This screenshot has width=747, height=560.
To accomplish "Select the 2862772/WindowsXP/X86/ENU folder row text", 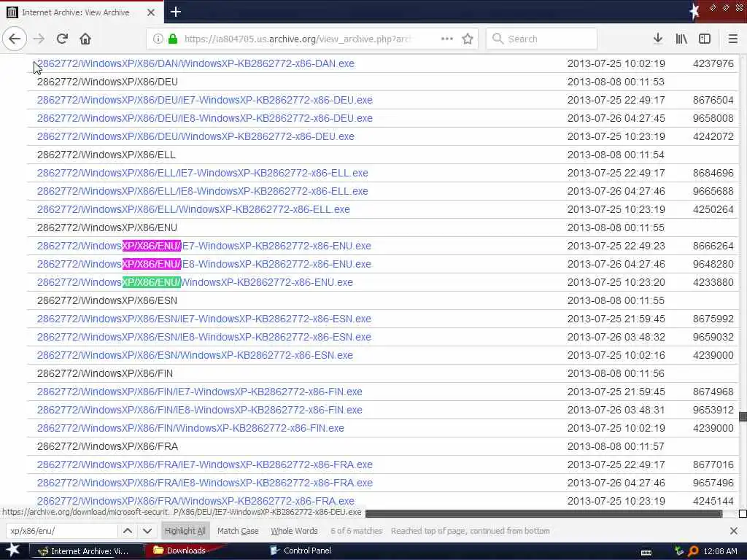I will (107, 227).
